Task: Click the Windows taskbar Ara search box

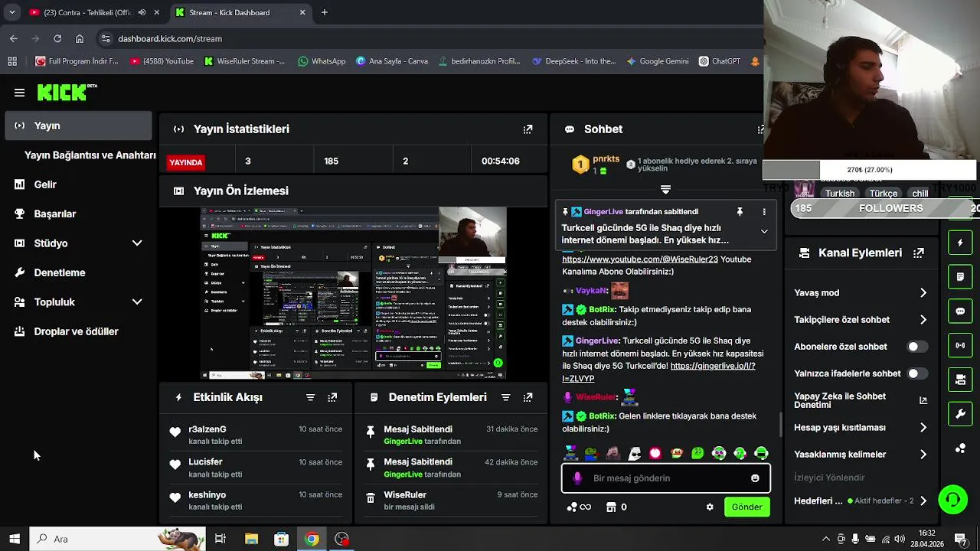Action: (x=117, y=539)
